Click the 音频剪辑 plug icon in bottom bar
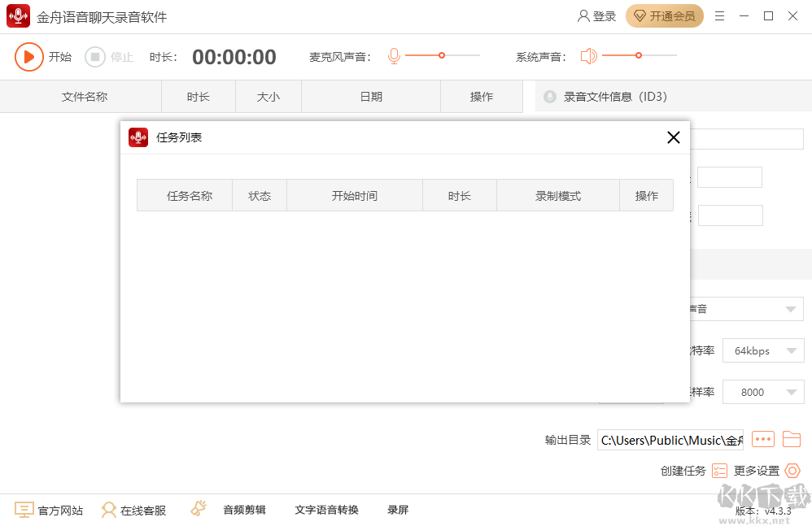 tap(198, 509)
